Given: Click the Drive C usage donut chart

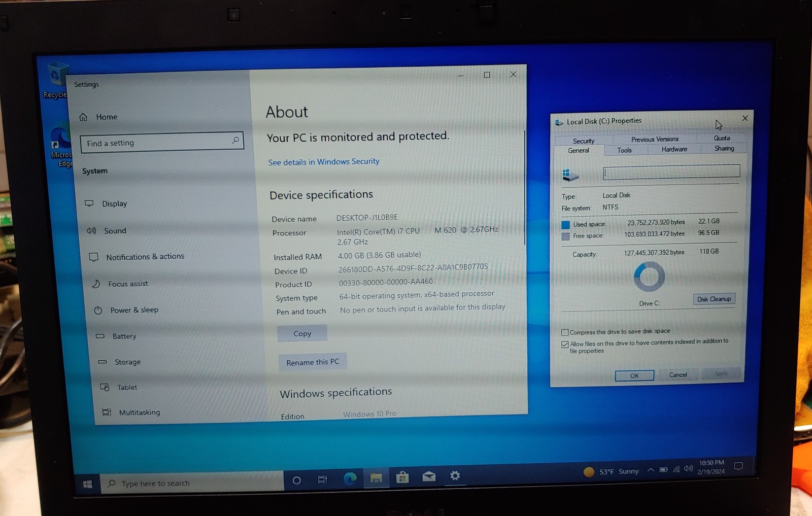Looking at the screenshot, I should tap(649, 277).
